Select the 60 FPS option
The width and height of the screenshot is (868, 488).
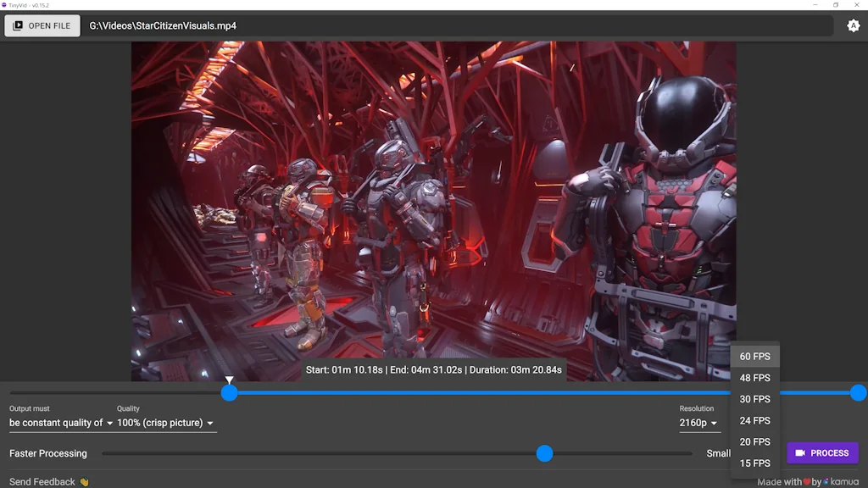[754, 356]
